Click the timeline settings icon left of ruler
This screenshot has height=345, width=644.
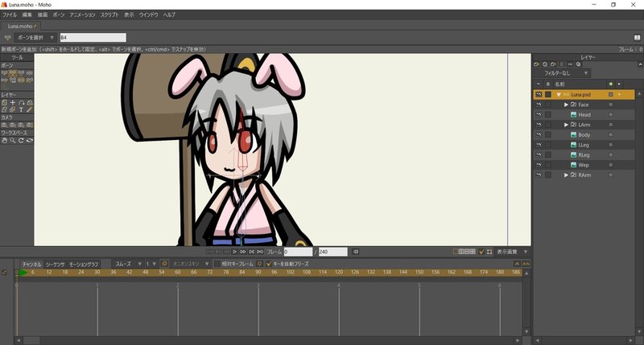coord(5,273)
